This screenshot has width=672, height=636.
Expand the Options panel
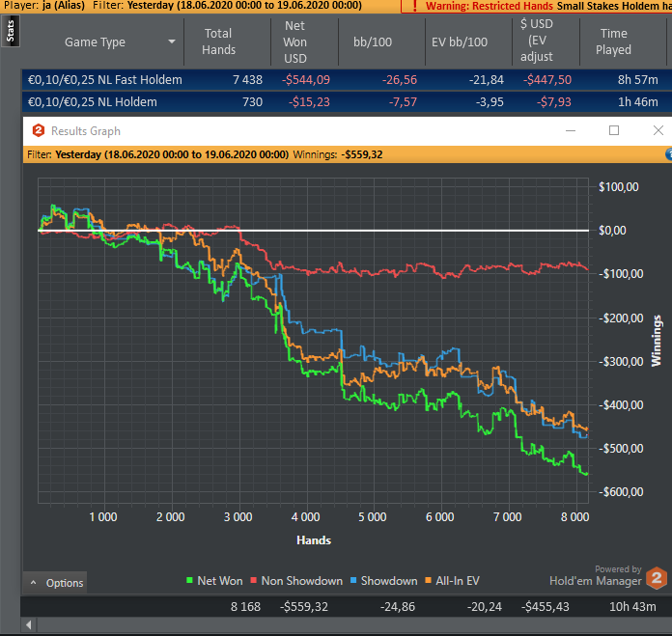[55, 583]
